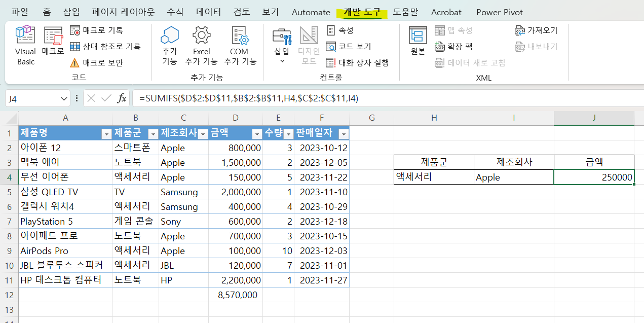Open the 금액 column filter dropdown
The height and width of the screenshot is (323, 644).
(256, 134)
